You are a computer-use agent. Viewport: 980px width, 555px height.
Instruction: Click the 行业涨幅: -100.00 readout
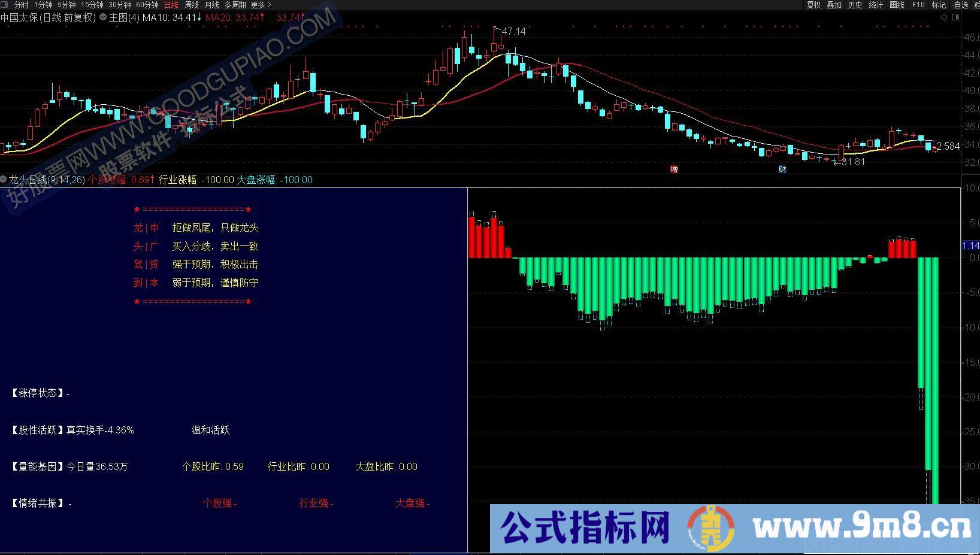196,180
